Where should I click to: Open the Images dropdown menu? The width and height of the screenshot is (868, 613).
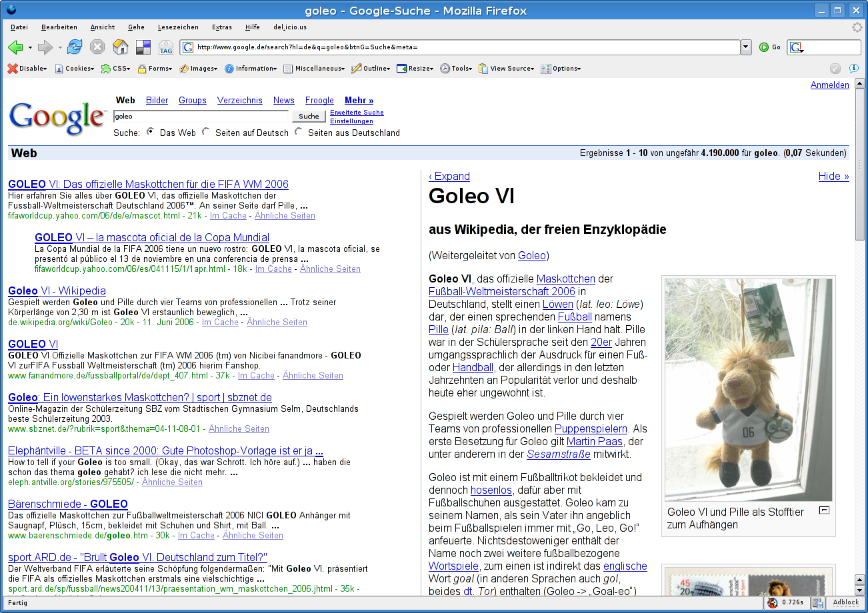[199, 69]
